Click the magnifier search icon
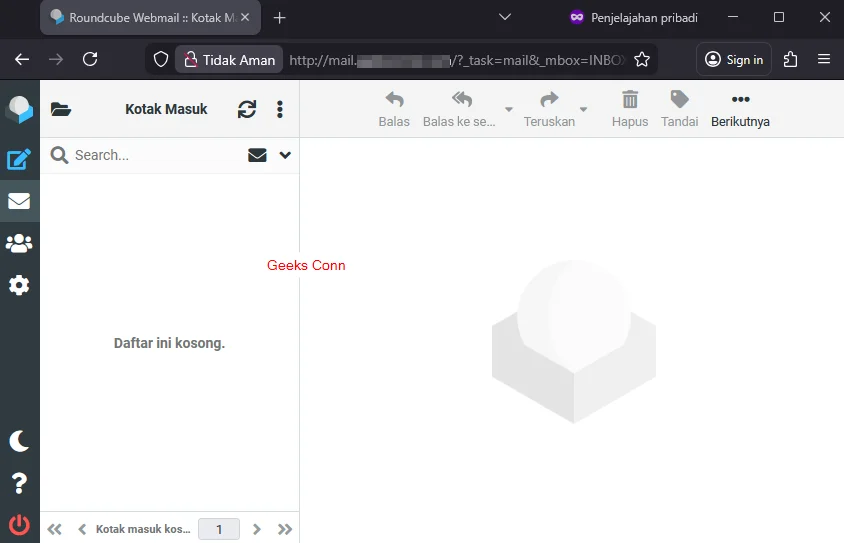Screen dimensions: 844x543 59,155
